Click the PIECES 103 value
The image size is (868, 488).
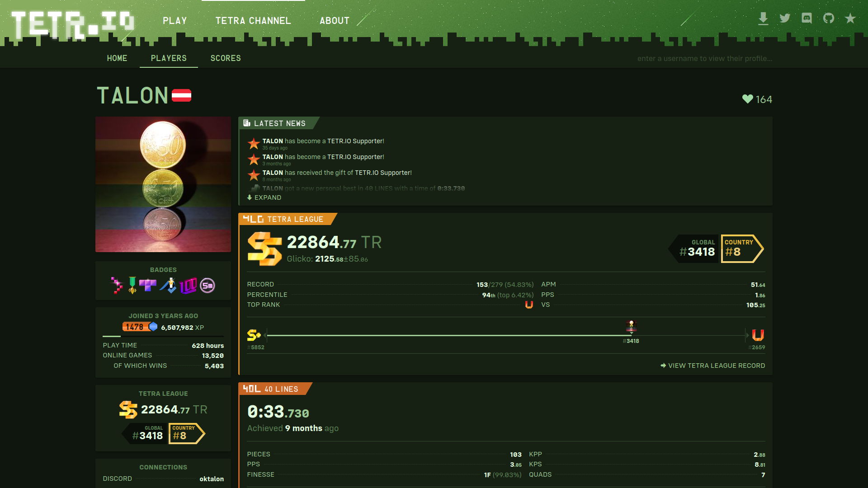[516, 455]
